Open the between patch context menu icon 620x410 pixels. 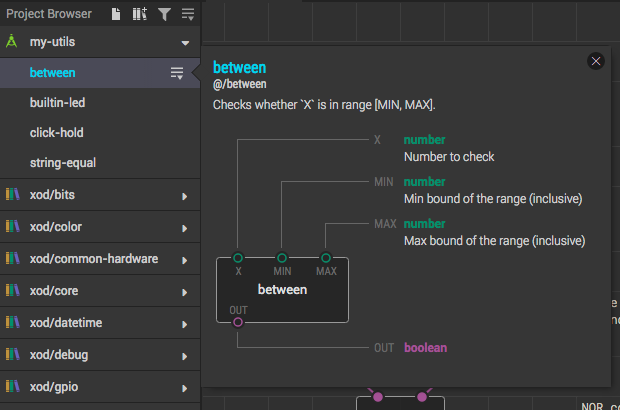177,73
